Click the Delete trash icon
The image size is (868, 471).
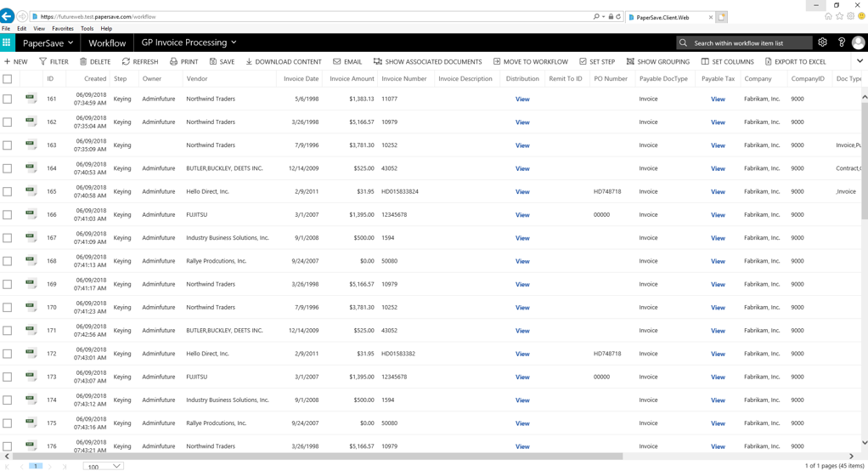[x=83, y=61]
